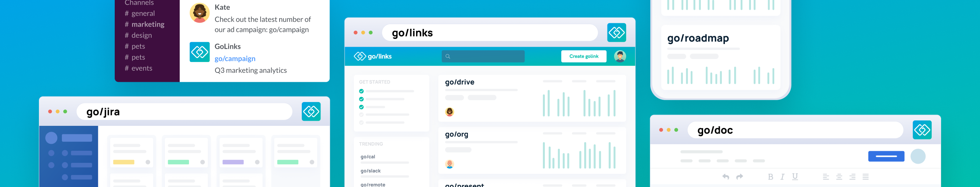The image size is (980, 187).
Task: Click the owner avatar on go/org card
Action: click(x=450, y=164)
